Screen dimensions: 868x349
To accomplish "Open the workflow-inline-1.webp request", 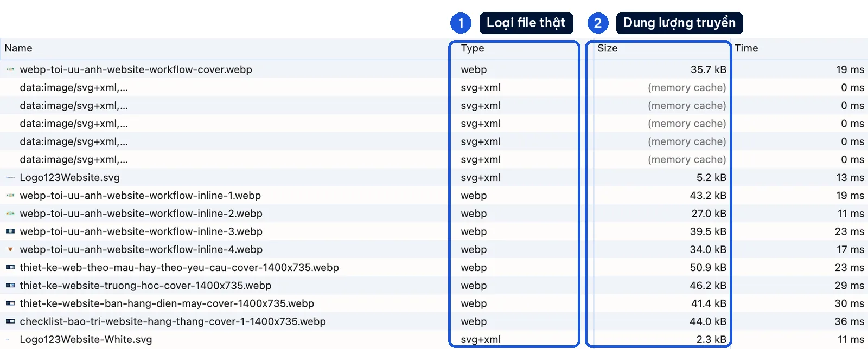I will [x=140, y=195].
